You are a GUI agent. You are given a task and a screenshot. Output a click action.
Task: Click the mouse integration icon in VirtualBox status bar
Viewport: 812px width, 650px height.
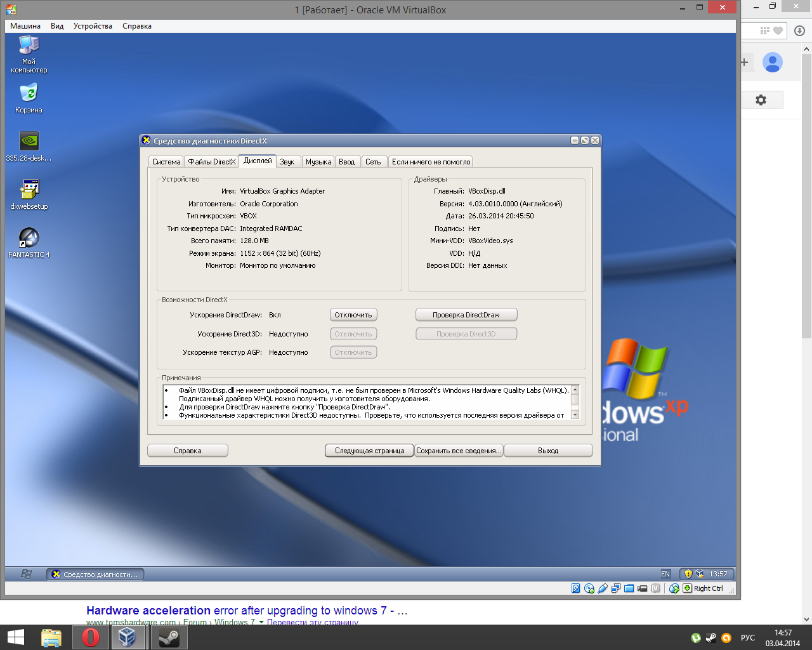tap(674, 588)
